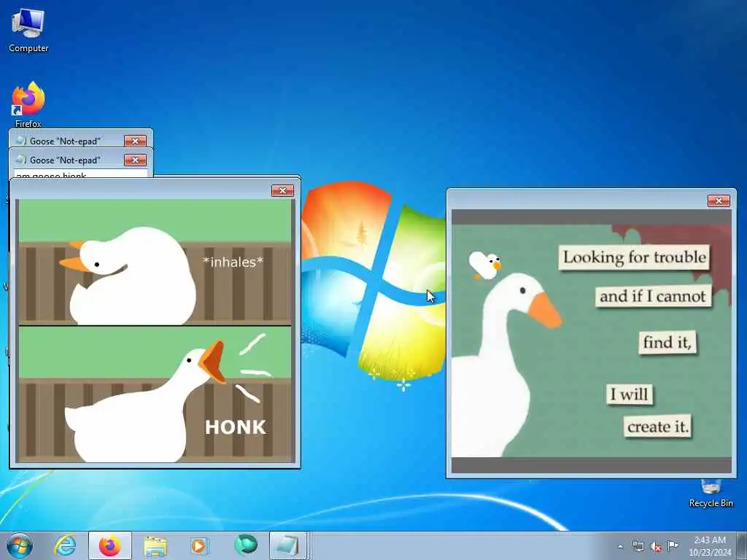This screenshot has height=560, width=747.
Task: Close the second Goose "Not-epad" window
Action: click(135, 160)
